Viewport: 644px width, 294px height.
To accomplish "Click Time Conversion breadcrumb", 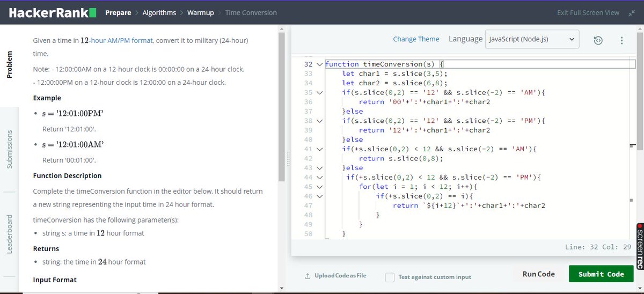I will click(251, 13).
